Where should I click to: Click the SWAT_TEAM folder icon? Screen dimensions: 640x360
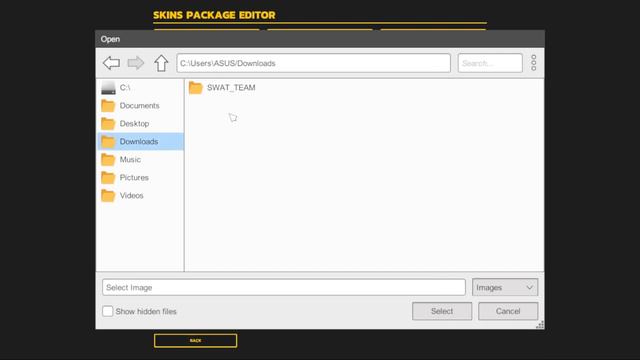tap(196, 87)
